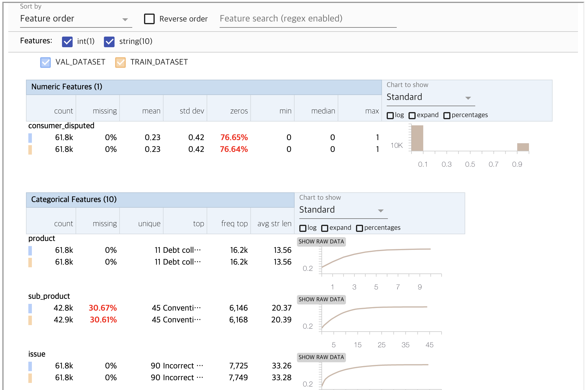Toggle the VAL_DATASET visibility checkbox
Screen dimensions: 588x390
[45, 62]
